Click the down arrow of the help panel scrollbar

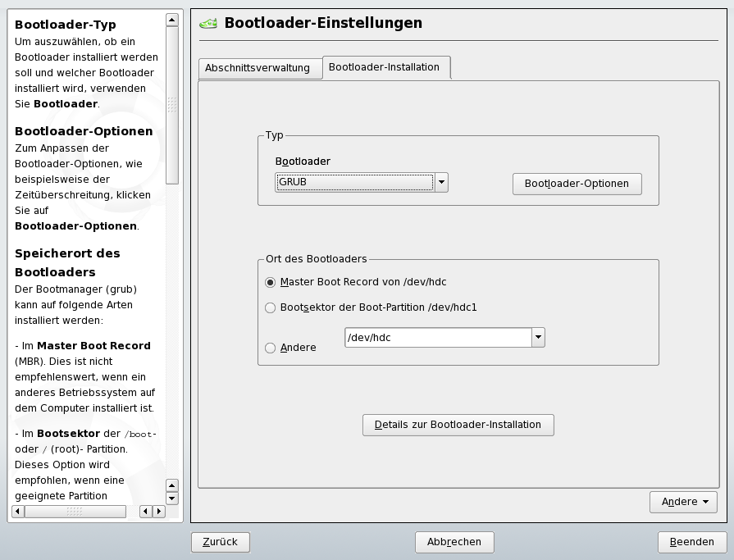pyautogui.click(x=172, y=498)
